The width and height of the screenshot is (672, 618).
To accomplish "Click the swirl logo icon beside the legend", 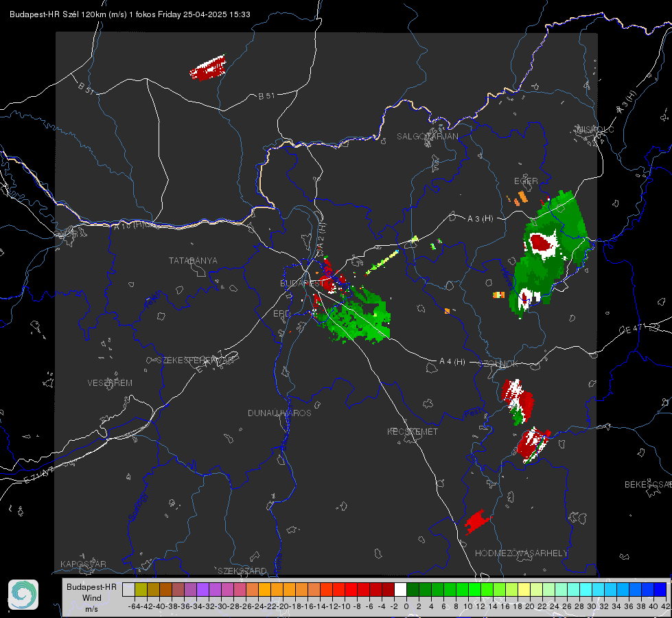I will pos(23,595).
